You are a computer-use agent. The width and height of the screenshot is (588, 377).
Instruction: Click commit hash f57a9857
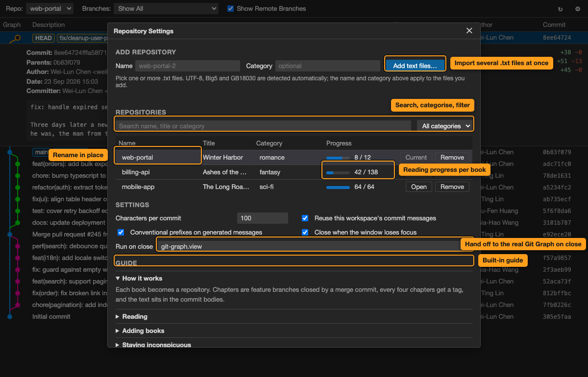click(557, 258)
